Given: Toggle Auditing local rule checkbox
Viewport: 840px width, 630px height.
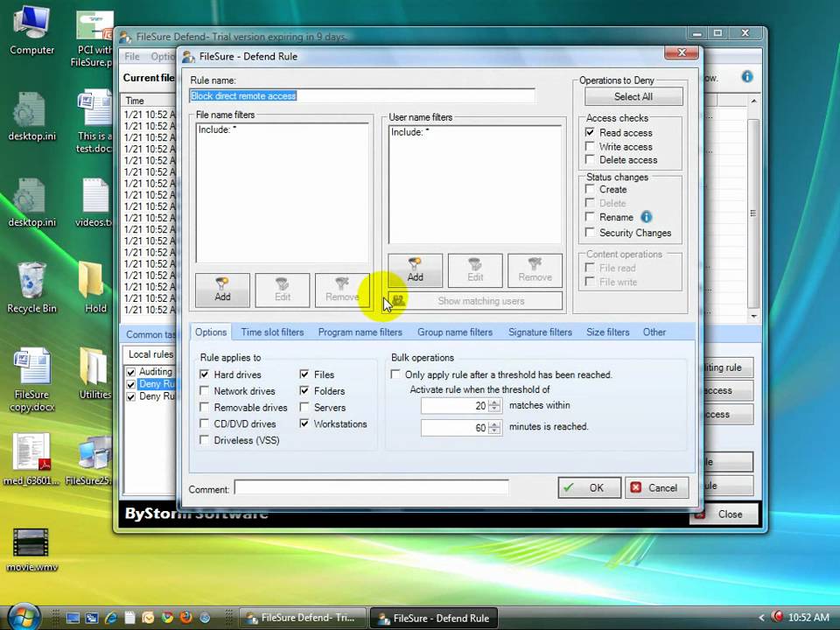Looking at the screenshot, I should (x=130, y=372).
